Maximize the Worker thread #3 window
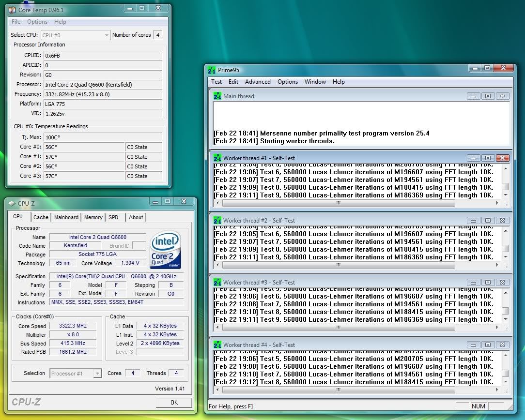The image size is (525, 420). [488, 283]
